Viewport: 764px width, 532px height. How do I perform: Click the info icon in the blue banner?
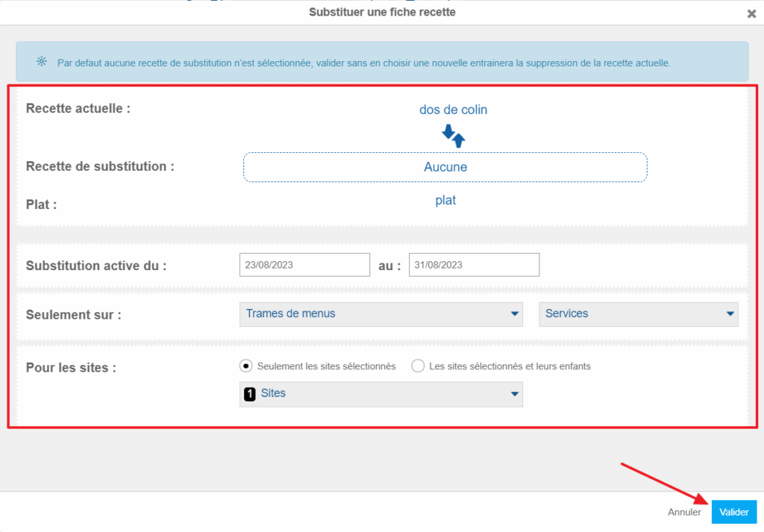tap(41, 62)
